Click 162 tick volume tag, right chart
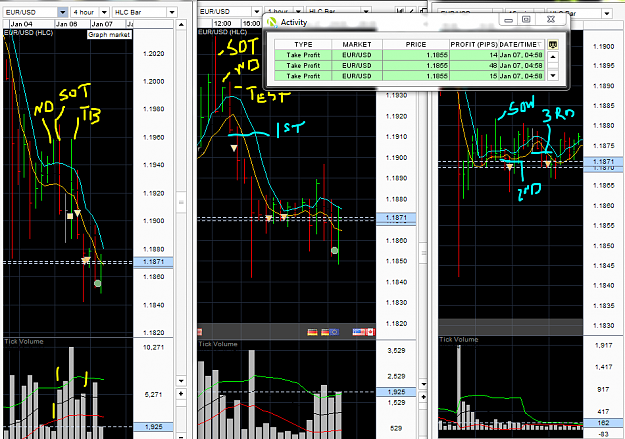Screen dimensions: 625x439 pos(603,423)
